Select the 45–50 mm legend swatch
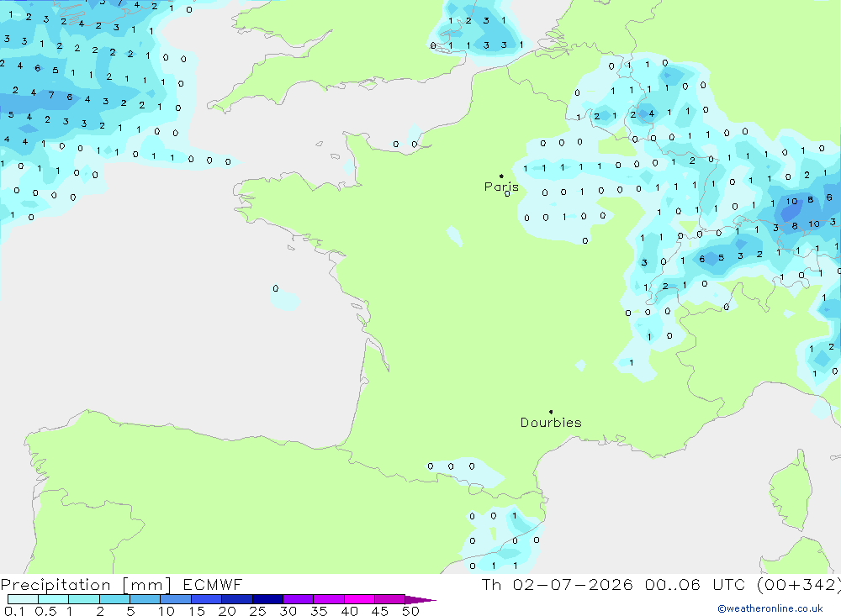 coord(390,599)
